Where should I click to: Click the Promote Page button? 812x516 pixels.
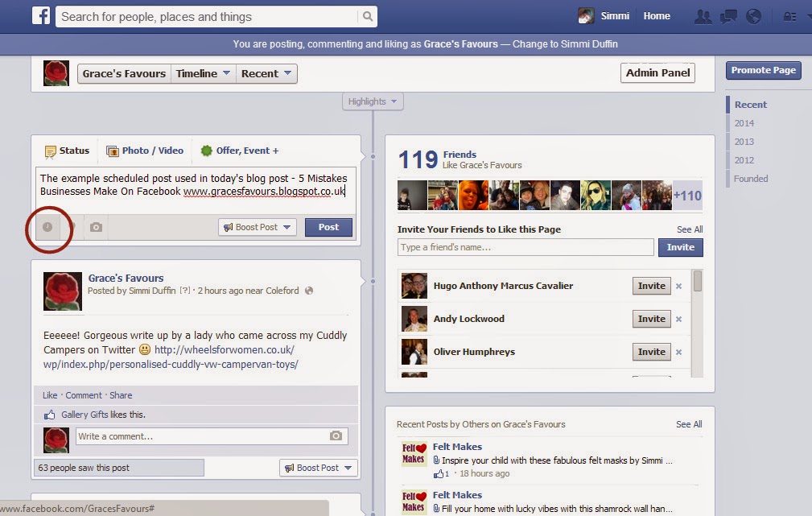(x=764, y=70)
